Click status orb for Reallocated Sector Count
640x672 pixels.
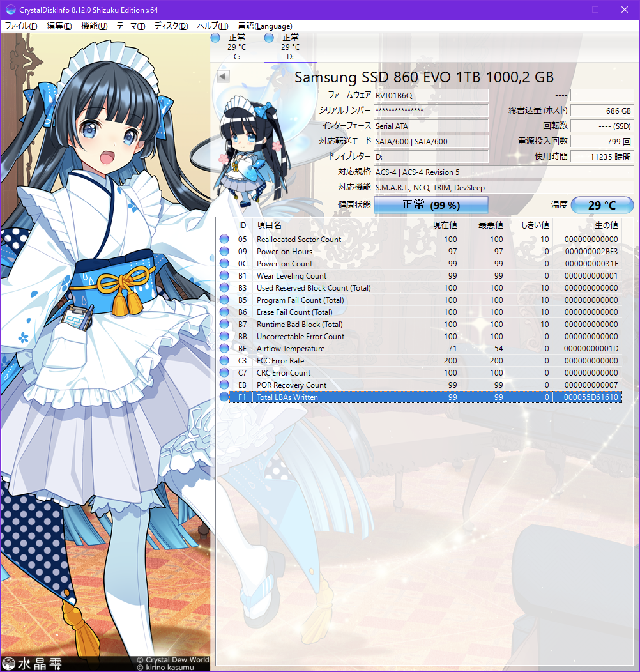[x=224, y=239]
